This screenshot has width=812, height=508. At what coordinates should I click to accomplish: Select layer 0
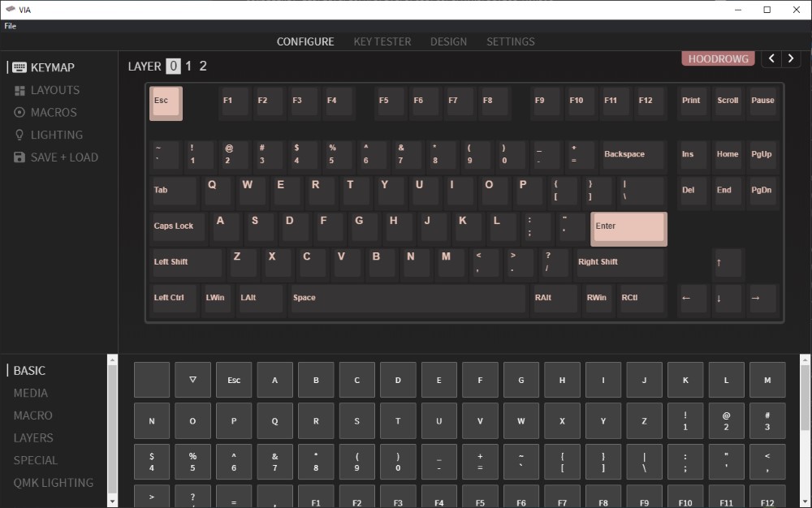[x=173, y=67]
